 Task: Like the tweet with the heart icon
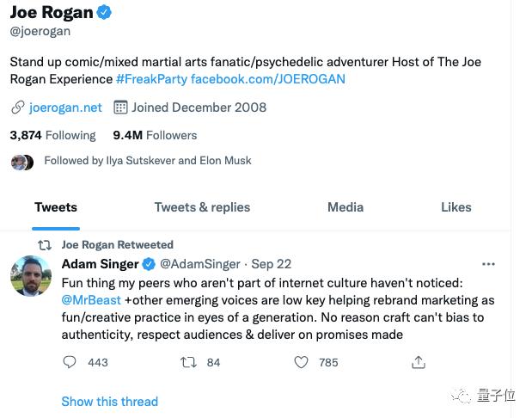301,362
